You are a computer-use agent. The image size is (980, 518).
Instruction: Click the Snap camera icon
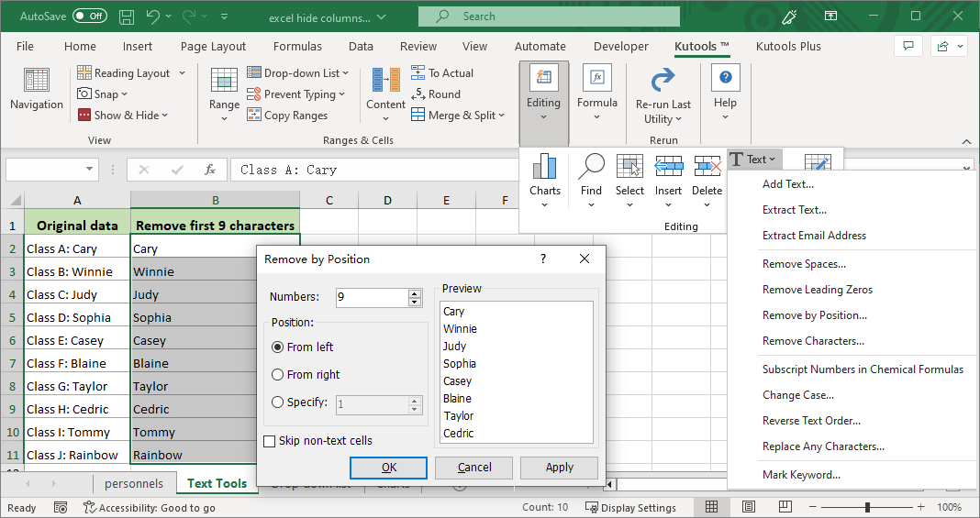84,94
